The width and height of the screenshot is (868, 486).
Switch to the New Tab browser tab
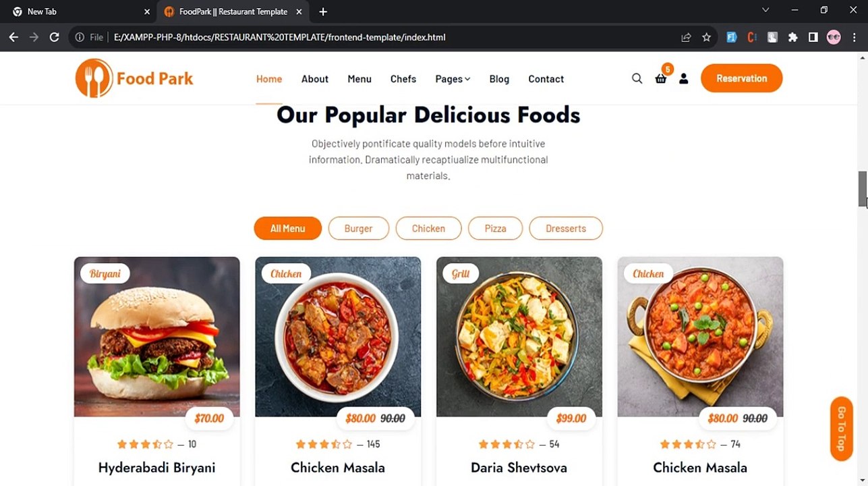coord(78,11)
